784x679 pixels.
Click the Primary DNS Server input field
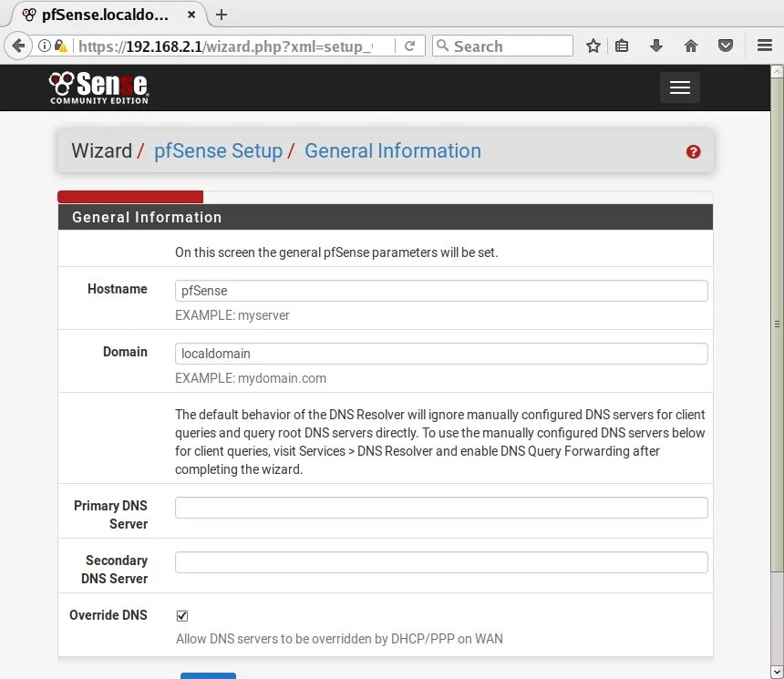coord(441,508)
